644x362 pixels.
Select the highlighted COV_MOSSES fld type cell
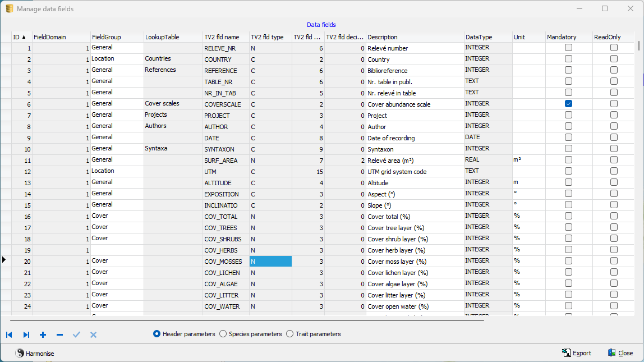tap(271, 262)
